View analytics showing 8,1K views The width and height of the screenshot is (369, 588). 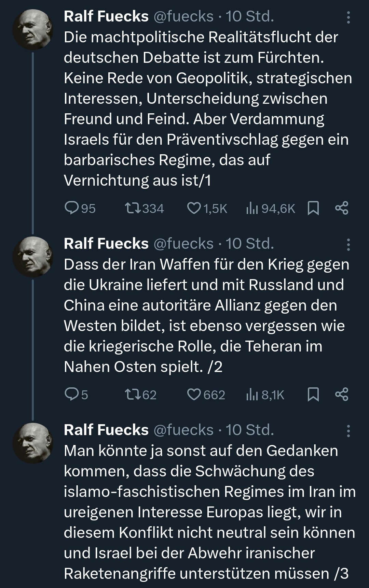tap(252, 394)
